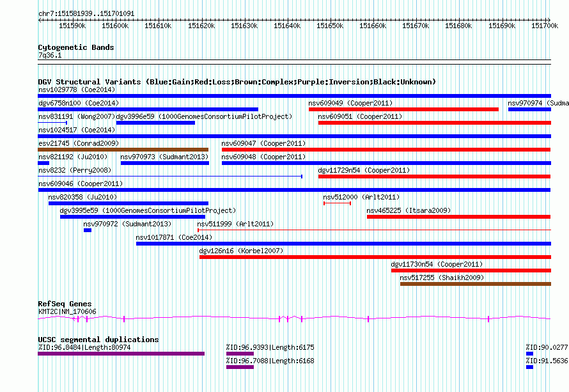Open the nsv831191 (Wong2007) variant
Screen dimensions: 569x392
pyautogui.click(x=52, y=123)
